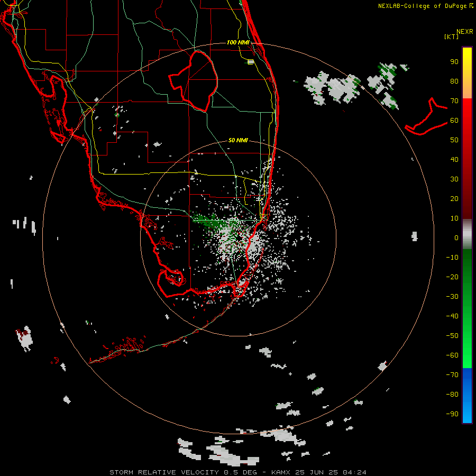Click the positive 30 scale value
The image size is (476, 476).
[x=454, y=179]
